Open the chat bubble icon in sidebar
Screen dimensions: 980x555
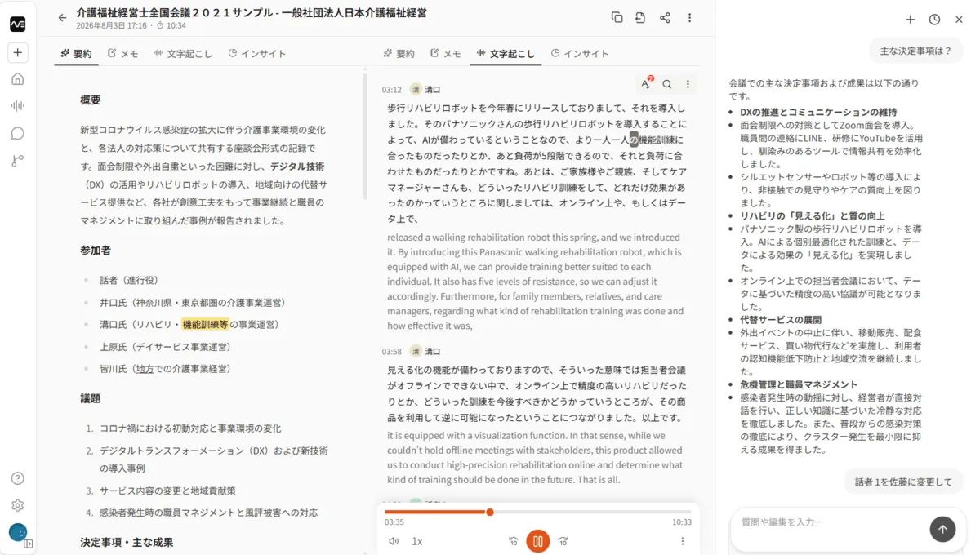click(17, 133)
